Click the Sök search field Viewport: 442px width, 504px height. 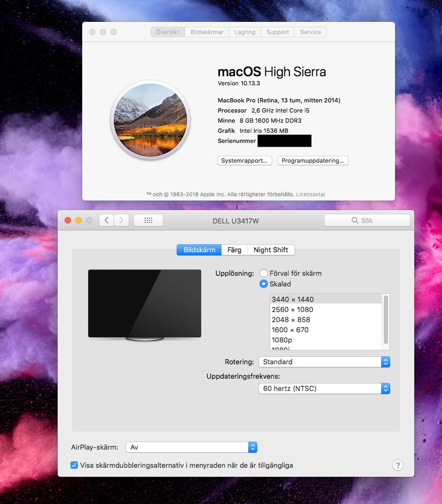pos(367,220)
